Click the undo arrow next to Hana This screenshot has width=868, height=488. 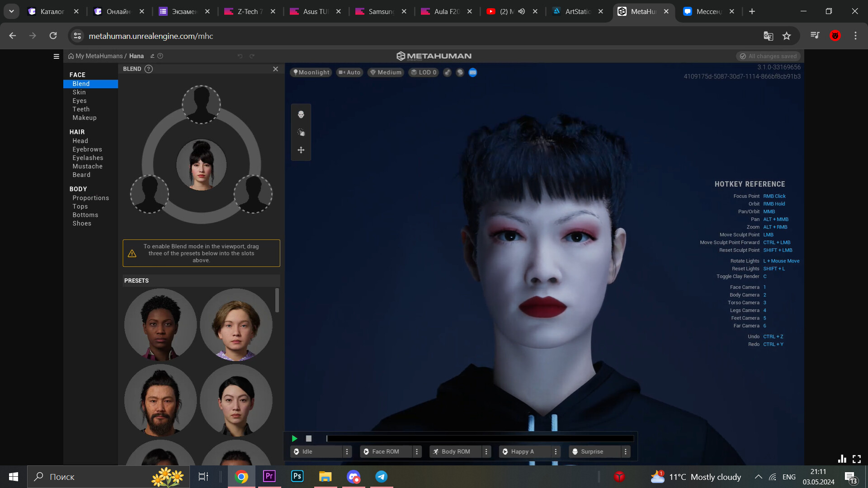coord(240,56)
